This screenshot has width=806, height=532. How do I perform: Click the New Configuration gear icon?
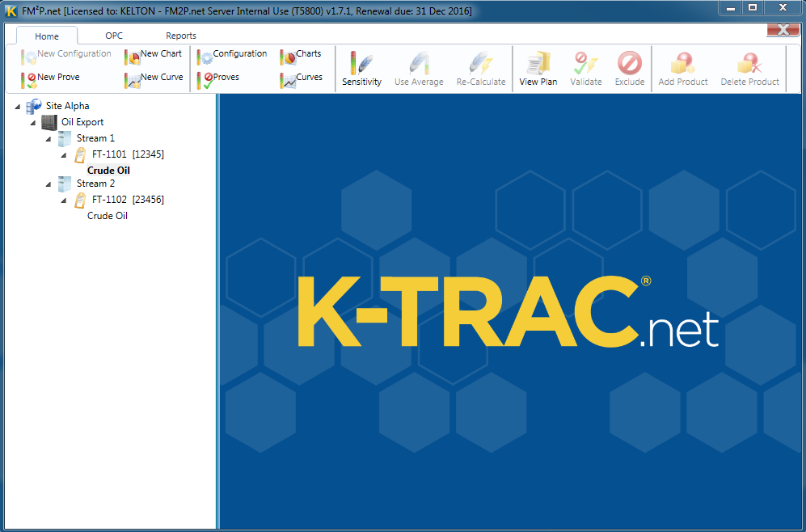(x=28, y=57)
